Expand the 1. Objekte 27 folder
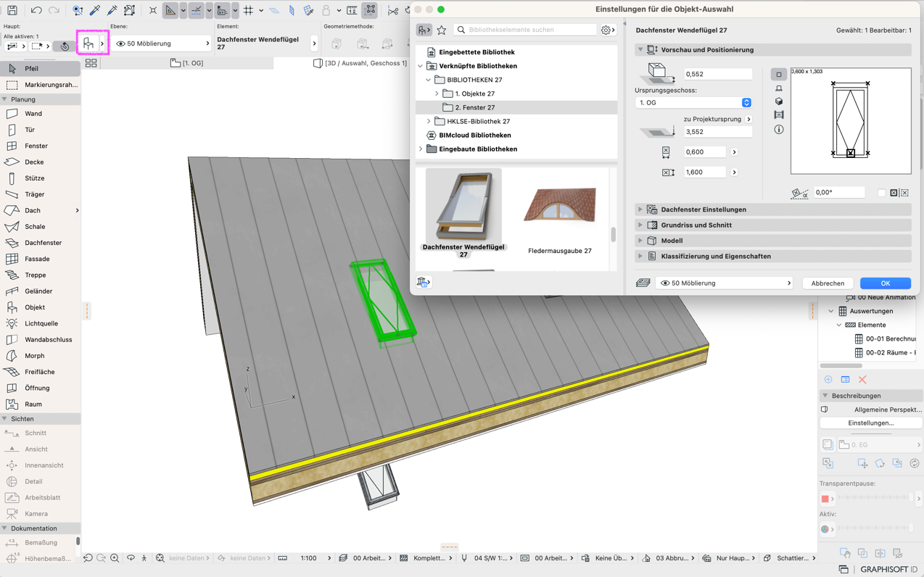Image resolution: width=924 pixels, height=577 pixels. [x=437, y=94]
